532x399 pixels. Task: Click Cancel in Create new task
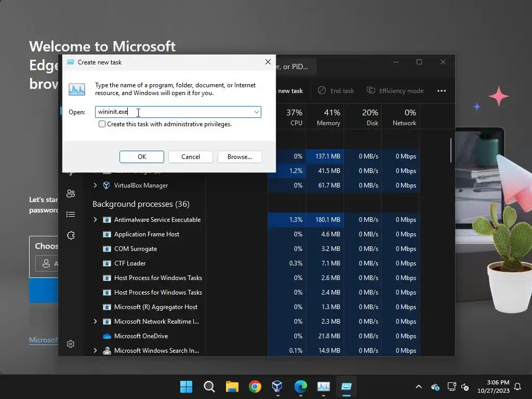tap(191, 157)
